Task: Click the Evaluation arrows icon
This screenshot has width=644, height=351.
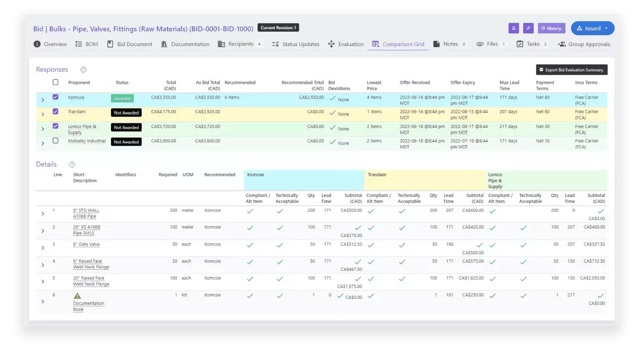Action: click(331, 44)
